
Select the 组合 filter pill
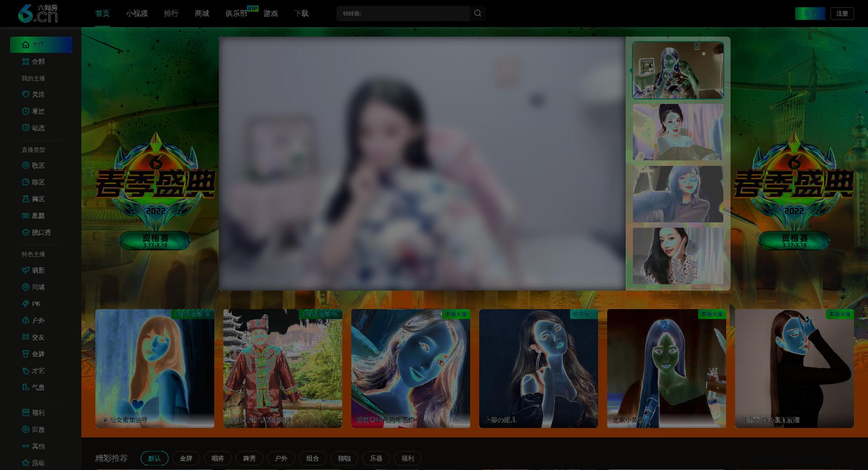(313, 458)
